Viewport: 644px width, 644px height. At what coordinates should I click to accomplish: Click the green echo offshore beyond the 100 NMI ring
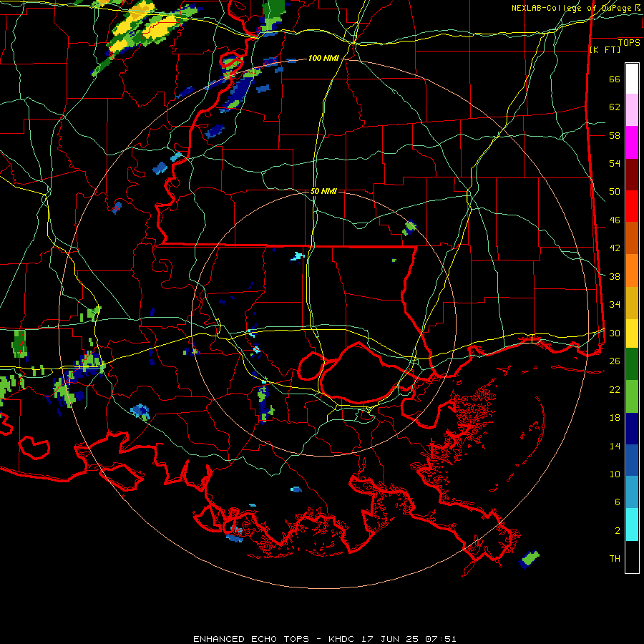529,560
